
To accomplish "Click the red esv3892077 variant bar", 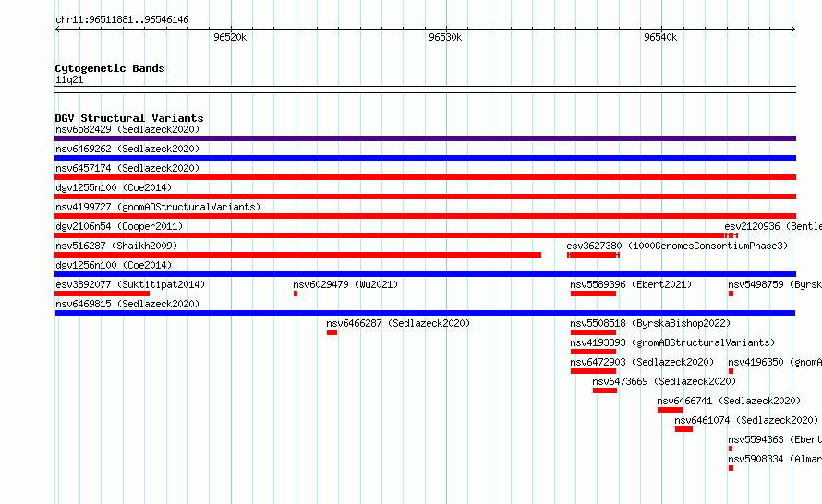I will click(103, 294).
